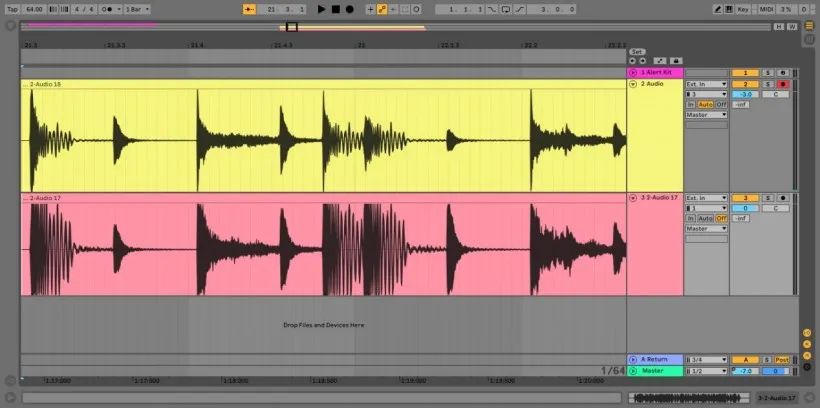Image resolution: width=820 pixels, height=408 pixels.
Task: Adjust 2 Audio volume field showing -3.0
Action: tap(745, 95)
